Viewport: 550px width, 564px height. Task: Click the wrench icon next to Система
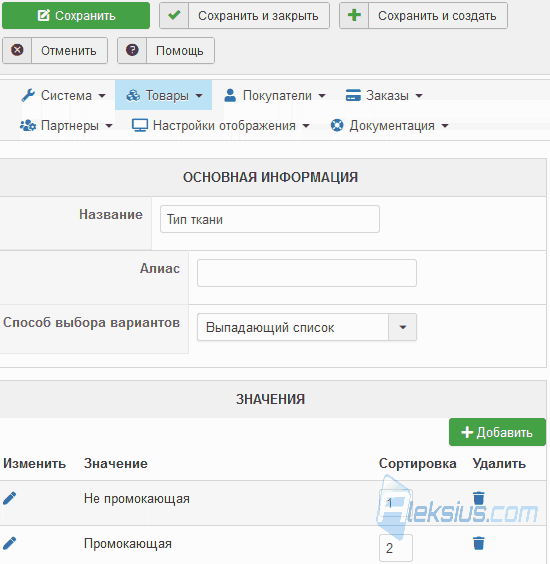click(28, 95)
